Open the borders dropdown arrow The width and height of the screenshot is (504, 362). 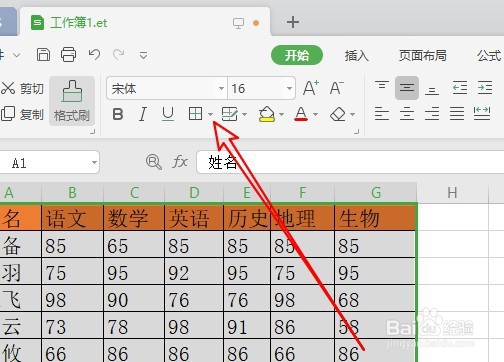(210, 115)
